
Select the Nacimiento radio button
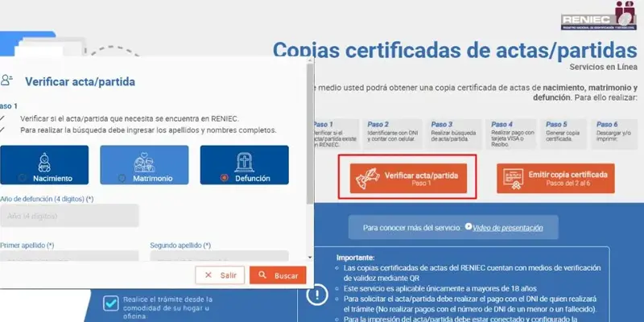[x=23, y=178]
